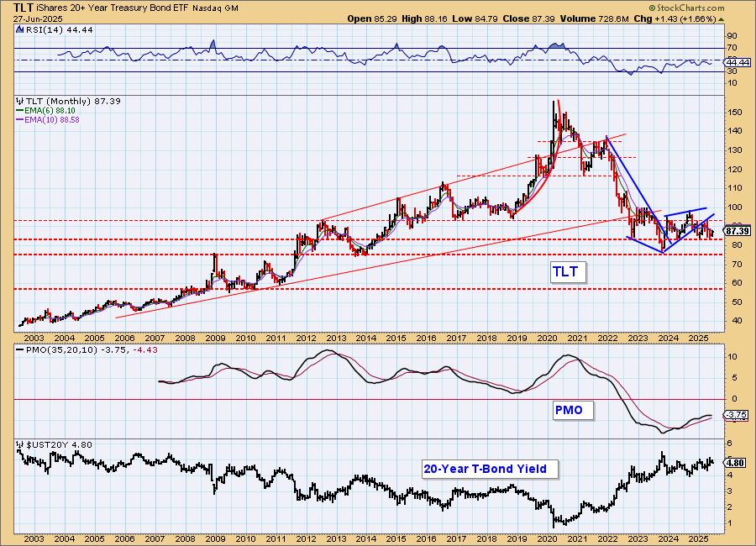
Task: Click the 100 price axis label
Action: click(x=735, y=207)
